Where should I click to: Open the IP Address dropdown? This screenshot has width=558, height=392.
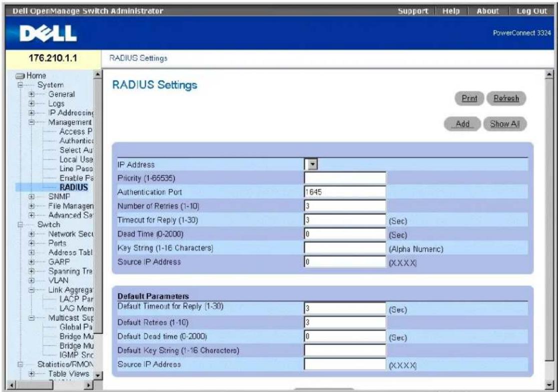(x=312, y=164)
